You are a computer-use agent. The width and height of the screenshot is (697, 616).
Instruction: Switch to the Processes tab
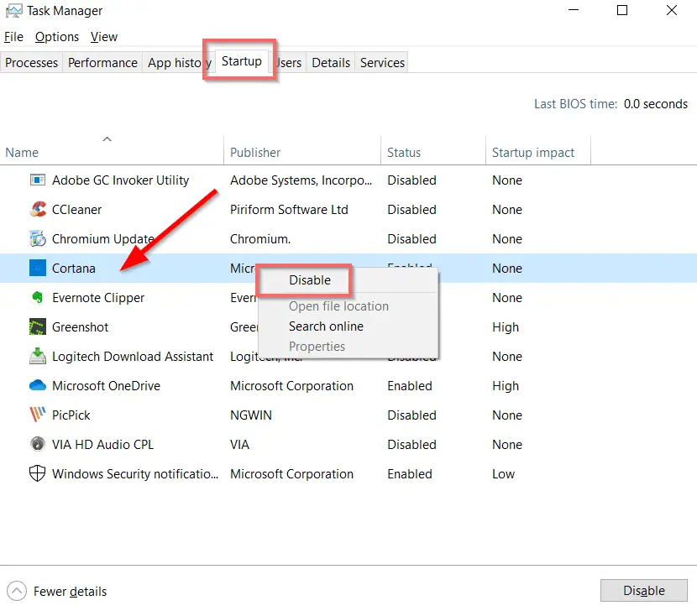[32, 63]
